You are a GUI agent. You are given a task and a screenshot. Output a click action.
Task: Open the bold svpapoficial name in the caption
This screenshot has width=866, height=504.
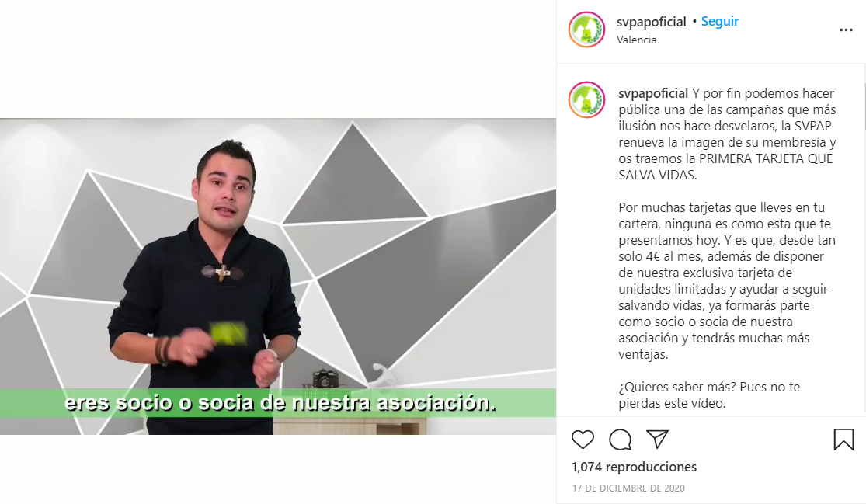(653, 93)
